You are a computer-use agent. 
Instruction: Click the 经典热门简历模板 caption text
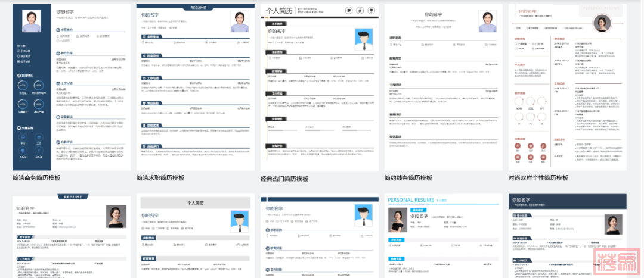tap(284, 179)
